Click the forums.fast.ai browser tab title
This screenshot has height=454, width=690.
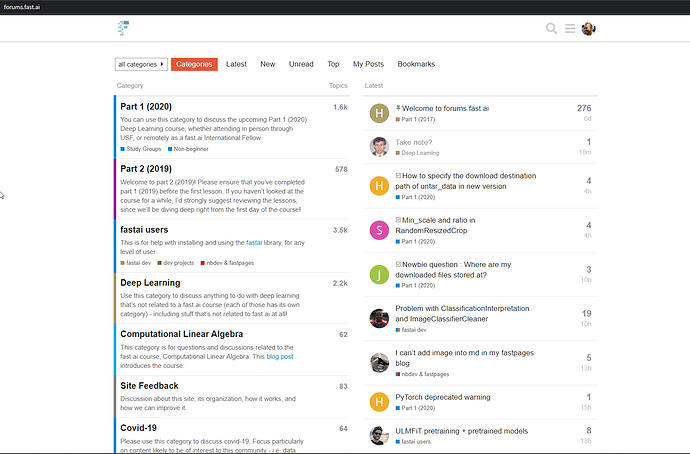coord(22,7)
